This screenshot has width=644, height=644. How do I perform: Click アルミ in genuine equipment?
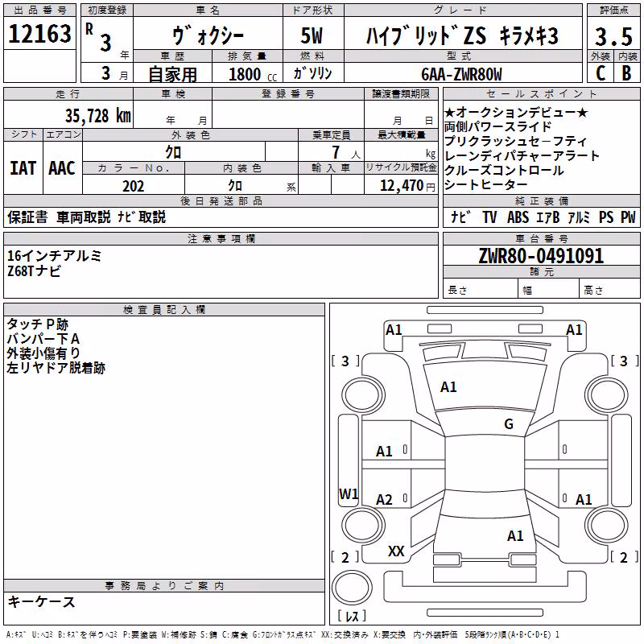[579, 217]
